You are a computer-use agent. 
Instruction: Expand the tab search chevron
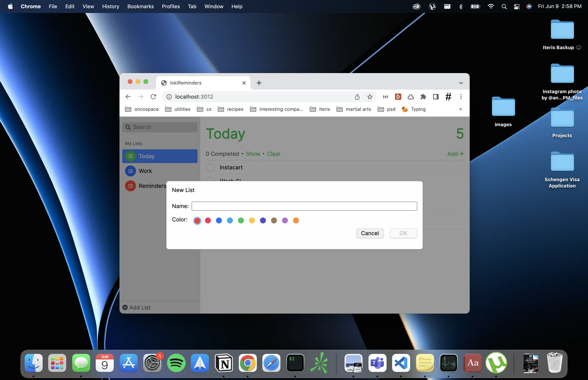click(x=461, y=83)
